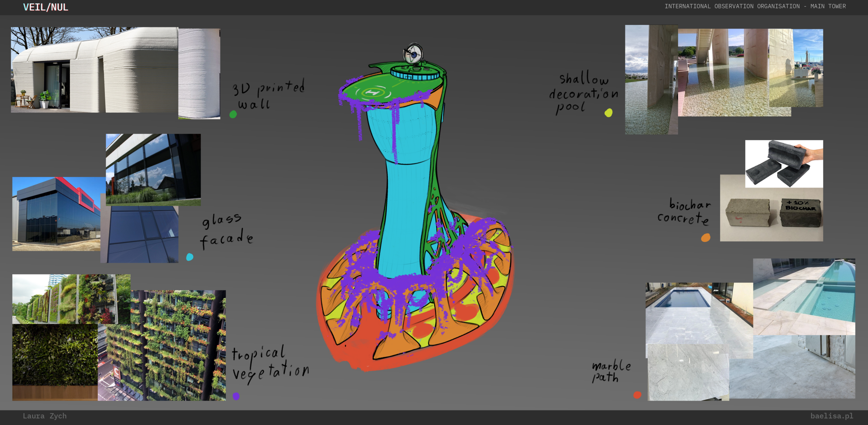This screenshot has height=425, width=868.
Task: Click the eye sphere atop the tower
Action: coord(413,54)
